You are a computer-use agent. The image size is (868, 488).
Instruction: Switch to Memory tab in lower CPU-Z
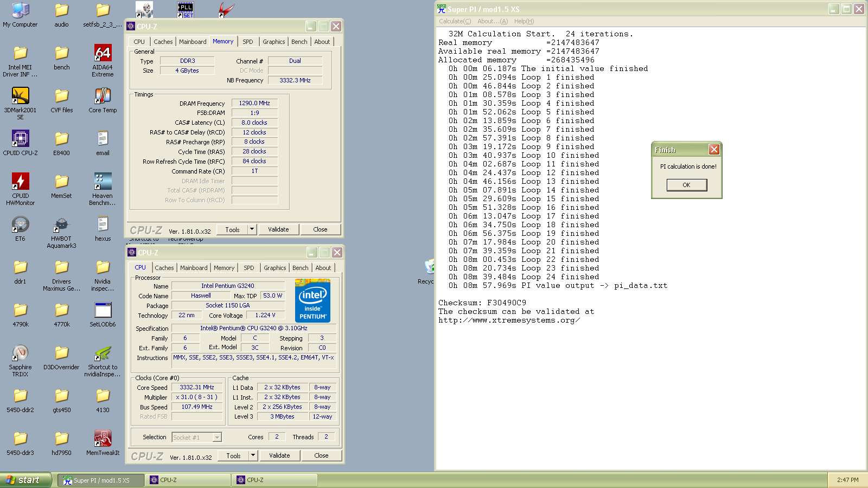pyautogui.click(x=224, y=268)
